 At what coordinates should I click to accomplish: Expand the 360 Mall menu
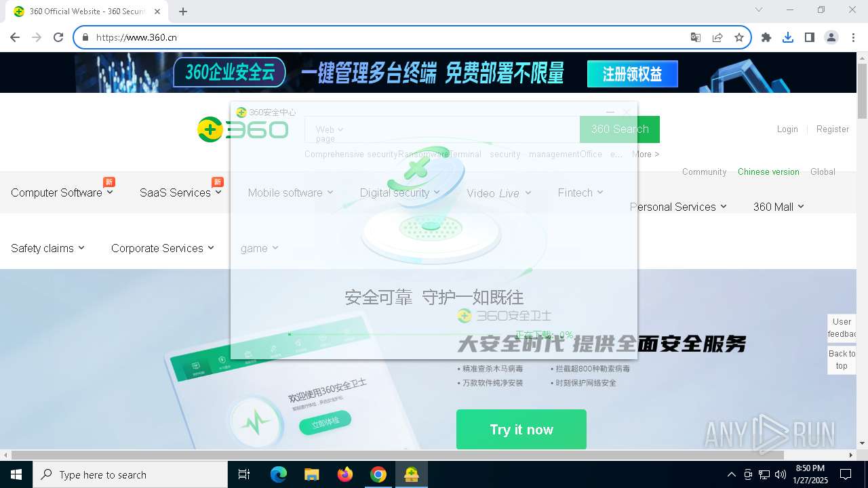tap(778, 207)
